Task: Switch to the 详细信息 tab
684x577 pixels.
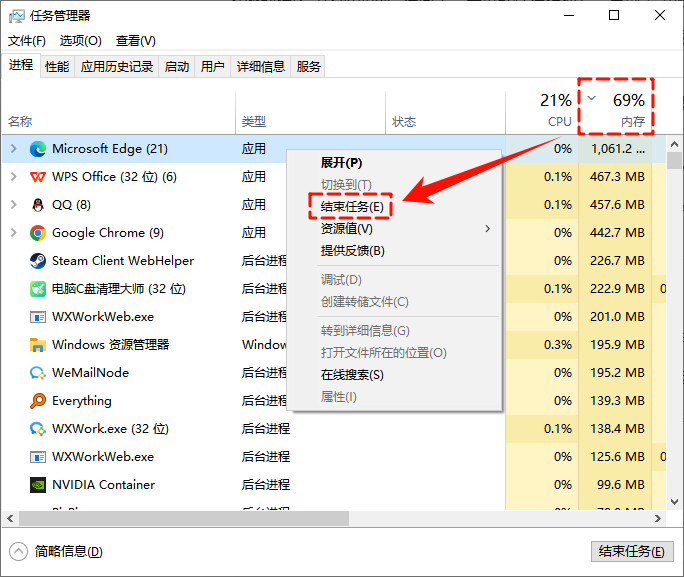Action: click(260, 67)
